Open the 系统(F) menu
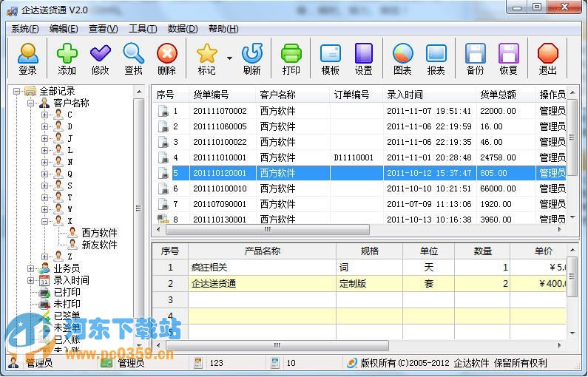The image size is (588, 377). (x=25, y=29)
